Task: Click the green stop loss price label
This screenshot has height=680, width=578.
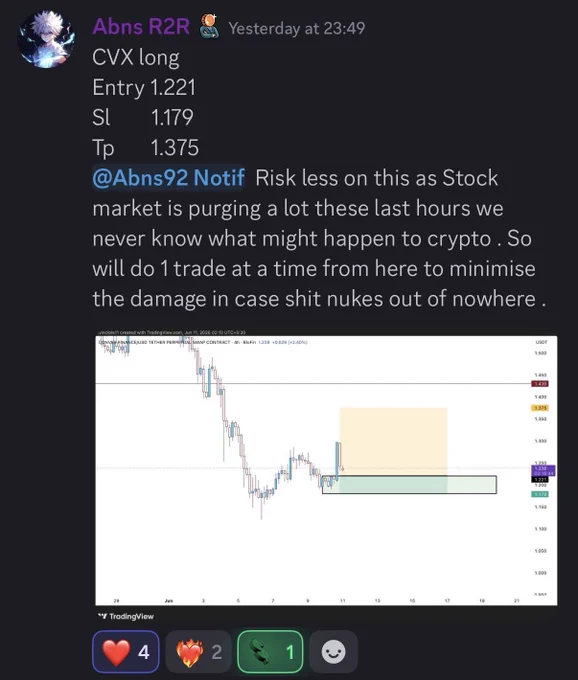Action: click(540, 494)
